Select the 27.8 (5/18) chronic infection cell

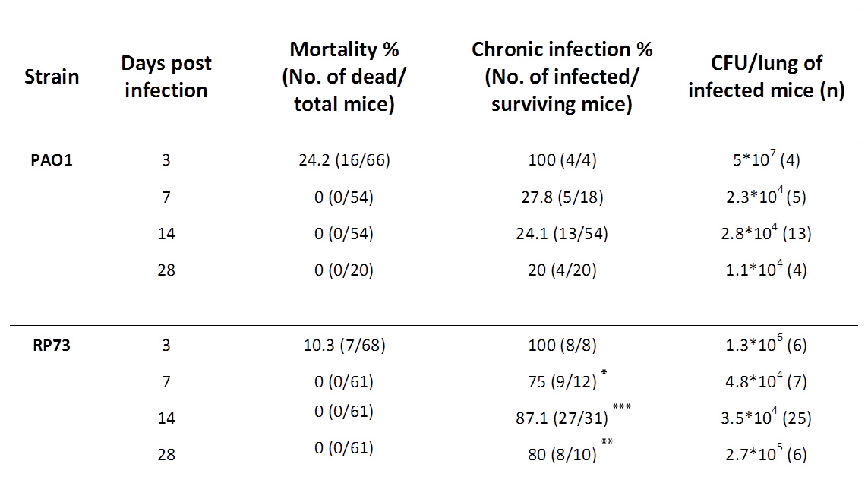(561, 197)
